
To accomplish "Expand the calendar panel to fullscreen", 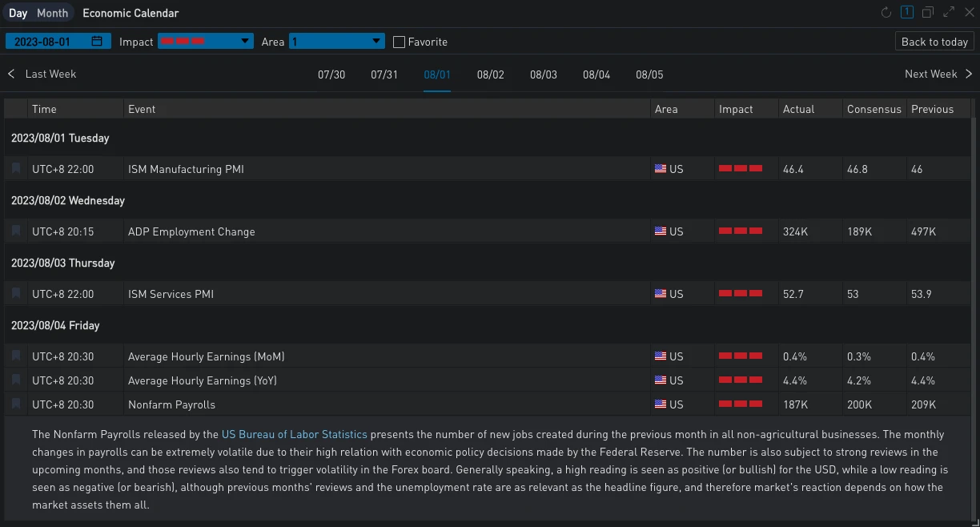I will pyautogui.click(x=949, y=13).
